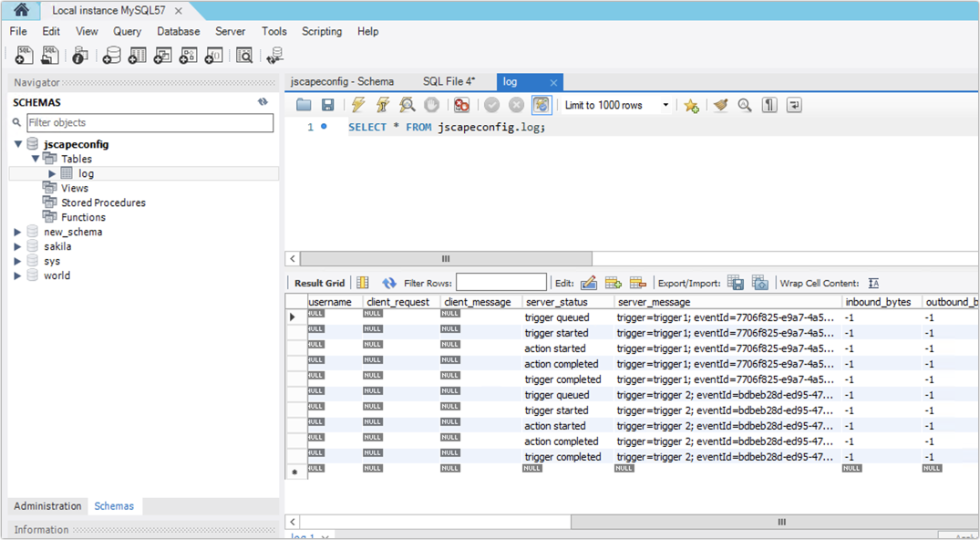Click the Result Grid button
980x540 pixels.
click(x=320, y=283)
